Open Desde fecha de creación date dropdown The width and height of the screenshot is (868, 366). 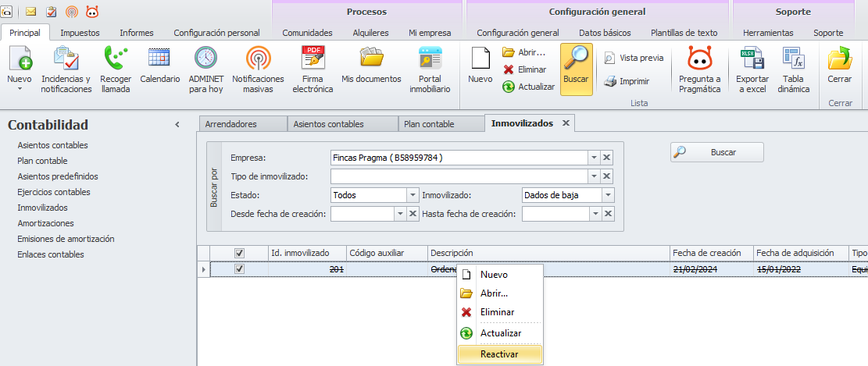click(400, 213)
